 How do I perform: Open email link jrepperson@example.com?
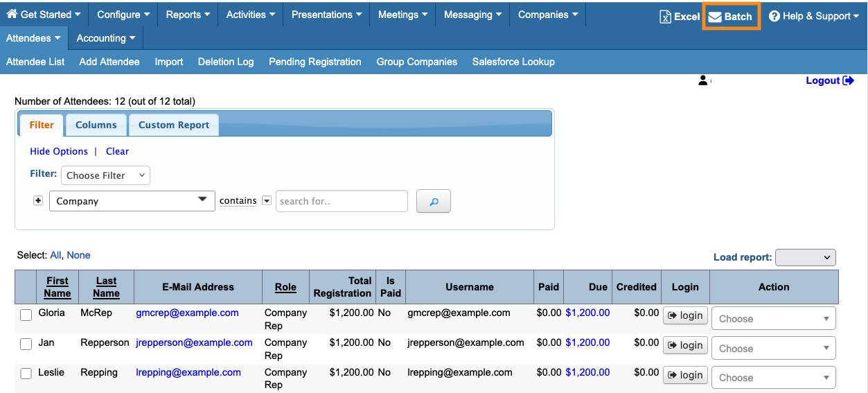click(194, 342)
